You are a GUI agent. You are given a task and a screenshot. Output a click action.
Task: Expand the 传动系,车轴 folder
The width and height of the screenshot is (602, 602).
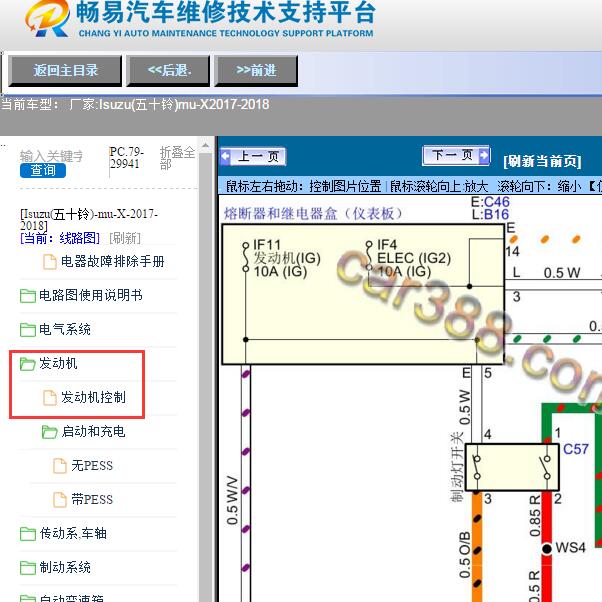point(73,533)
